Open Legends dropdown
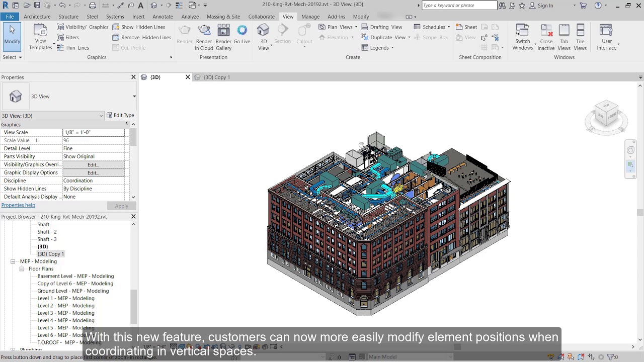 point(377,48)
